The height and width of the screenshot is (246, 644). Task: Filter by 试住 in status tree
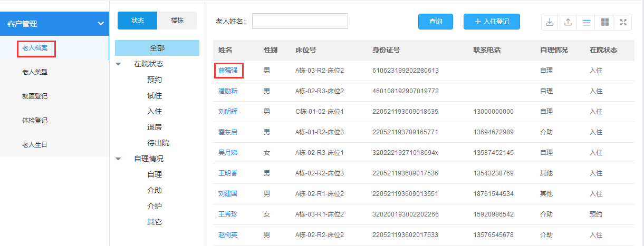click(x=155, y=96)
